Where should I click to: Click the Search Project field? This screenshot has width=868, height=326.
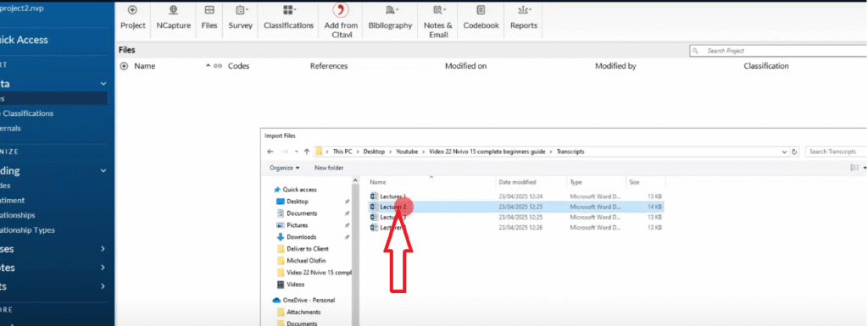tap(779, 51)
